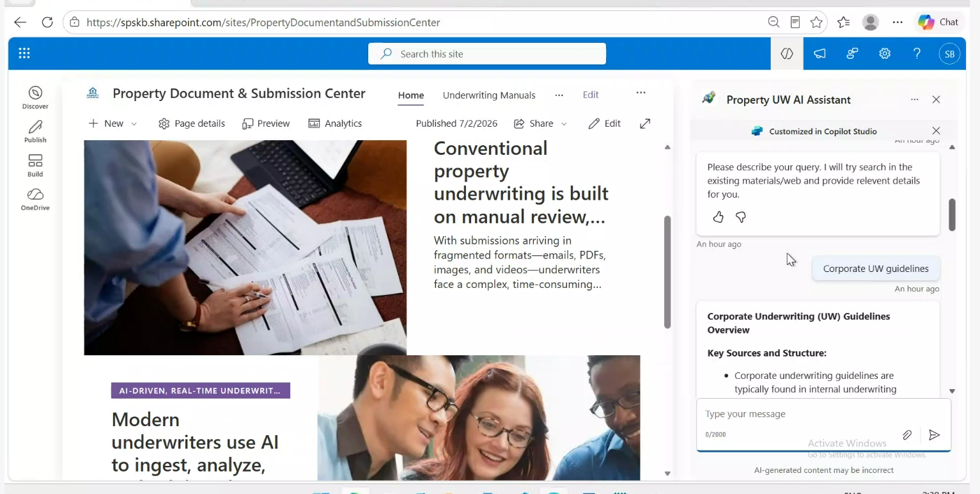Open Property UW AI Assistant more options
Screen dimensions: 980x494
coord(915,100)
